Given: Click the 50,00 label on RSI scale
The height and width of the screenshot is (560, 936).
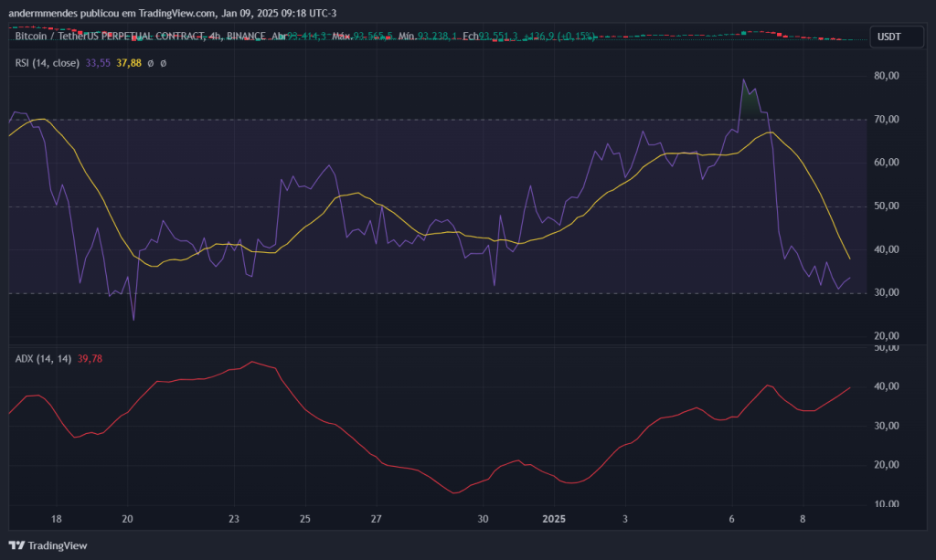Looking at the screenshot, I should point(887,206).
